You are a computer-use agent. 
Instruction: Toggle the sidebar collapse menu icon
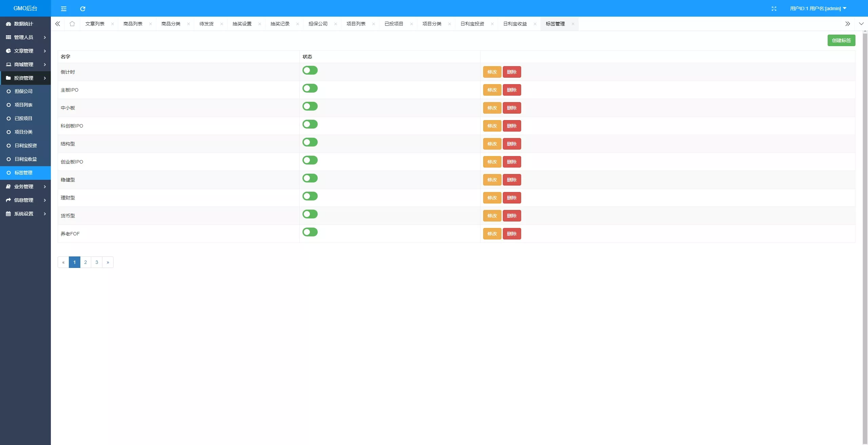[x=63, y=8]
